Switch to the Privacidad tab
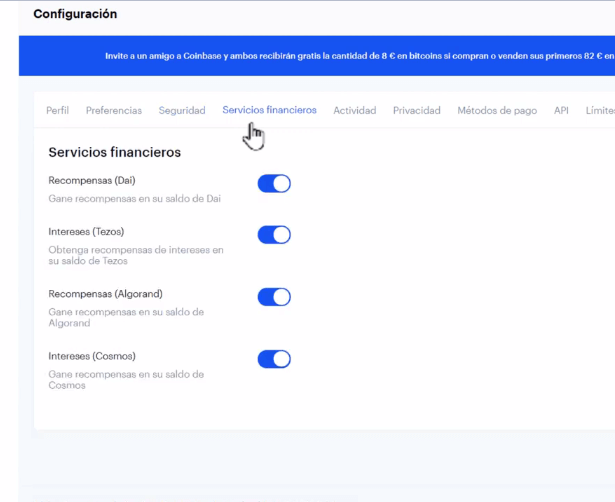Screen dimensions: 615x502 point(416,111)
